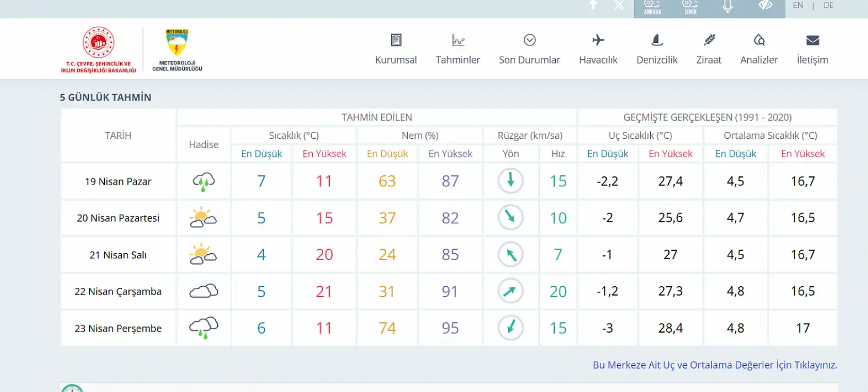
Task: Open the İletişim menu
Action: click(x=812, y=50)
